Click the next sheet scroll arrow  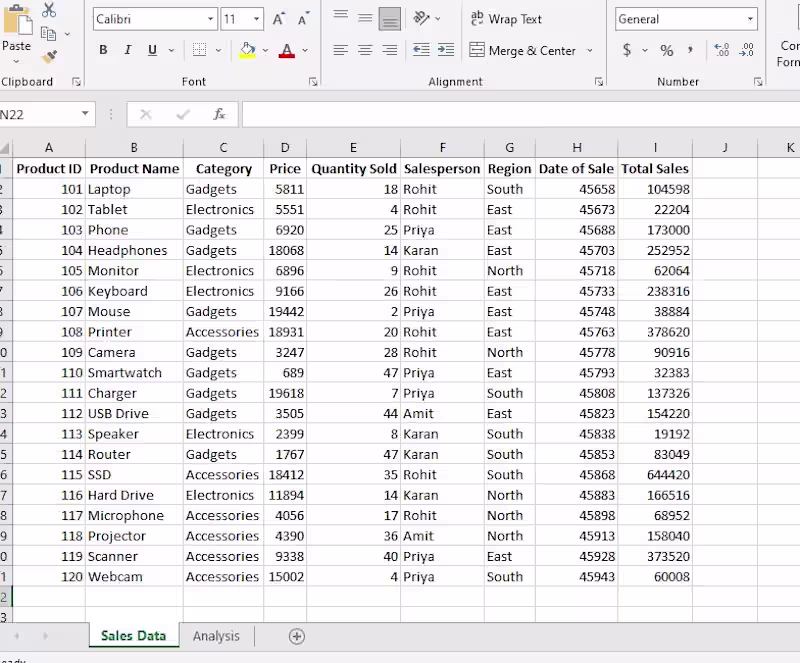coord(45,636)
